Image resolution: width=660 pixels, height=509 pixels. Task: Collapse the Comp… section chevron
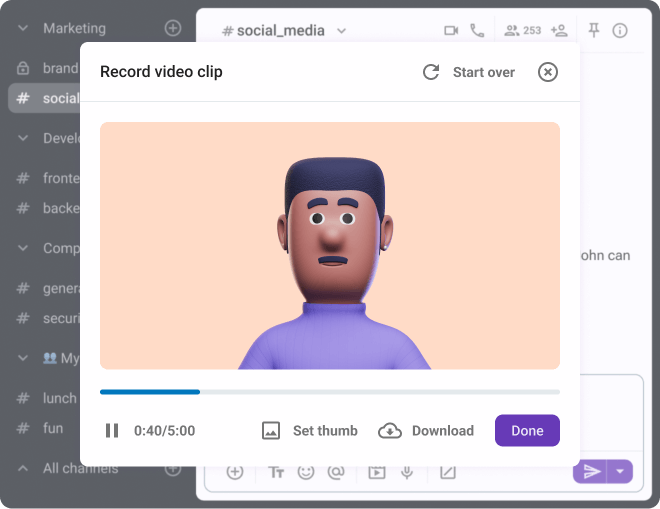23,248
